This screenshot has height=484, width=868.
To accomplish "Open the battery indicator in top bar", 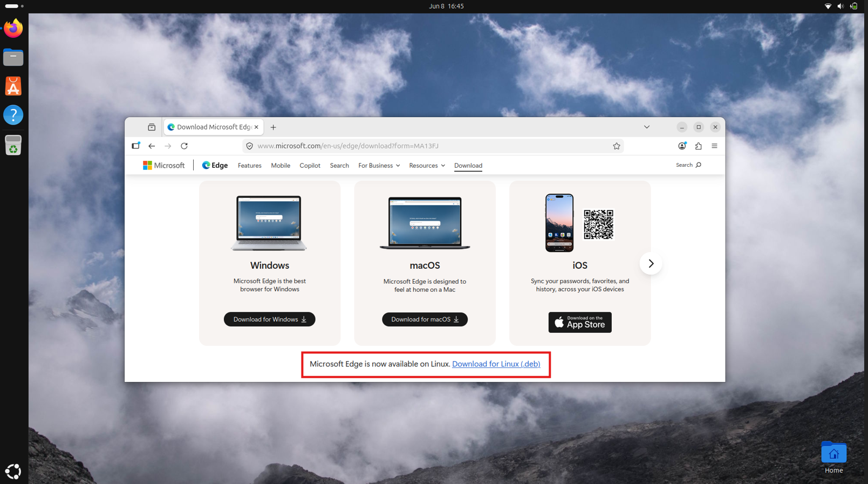I will 853,6.
